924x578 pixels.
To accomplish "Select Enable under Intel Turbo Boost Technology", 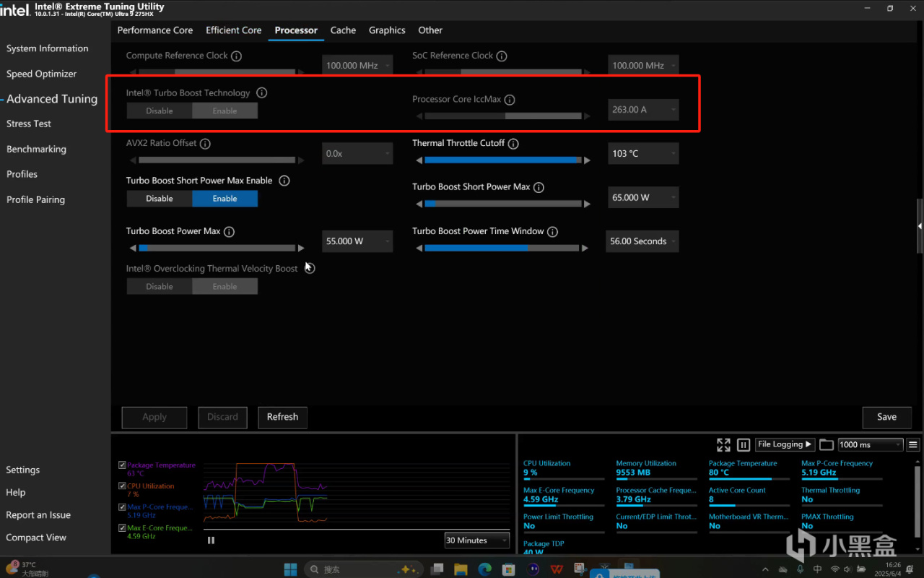I will coord(225,111).
